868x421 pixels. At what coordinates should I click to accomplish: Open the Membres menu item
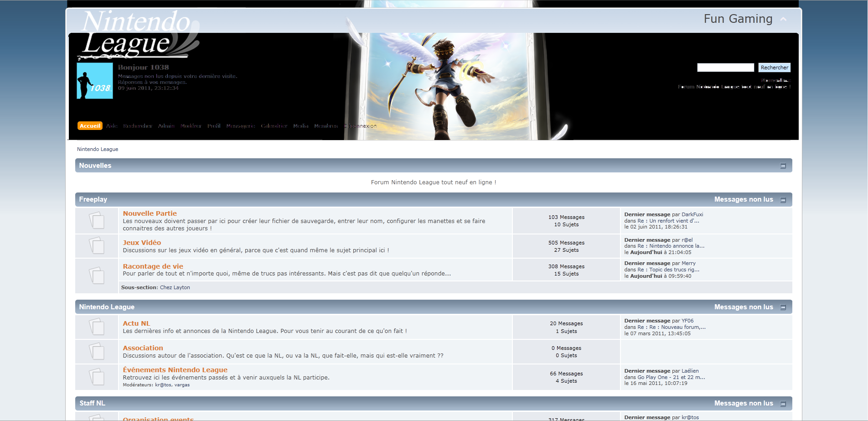pyautogui.click(x=326, y=126)
